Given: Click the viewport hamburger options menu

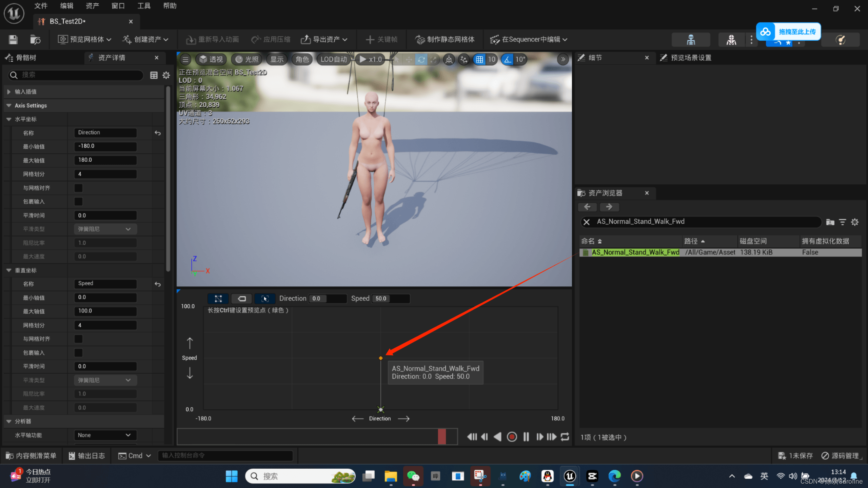Looking at the screenshot, I should tap(185, 60).
